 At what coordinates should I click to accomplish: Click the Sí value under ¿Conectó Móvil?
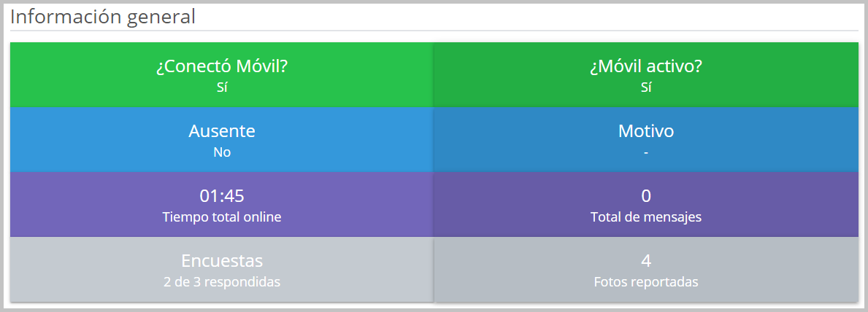click(x=222, y=87)
